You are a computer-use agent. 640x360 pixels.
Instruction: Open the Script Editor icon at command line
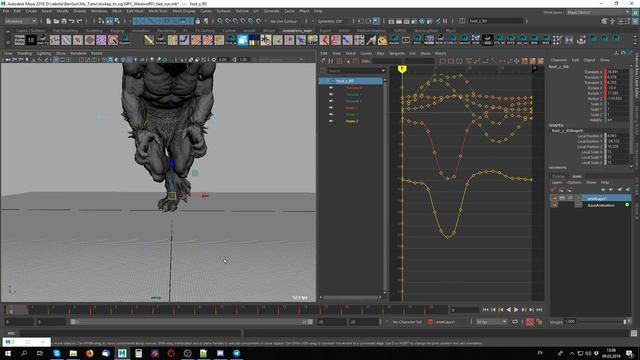633,333
